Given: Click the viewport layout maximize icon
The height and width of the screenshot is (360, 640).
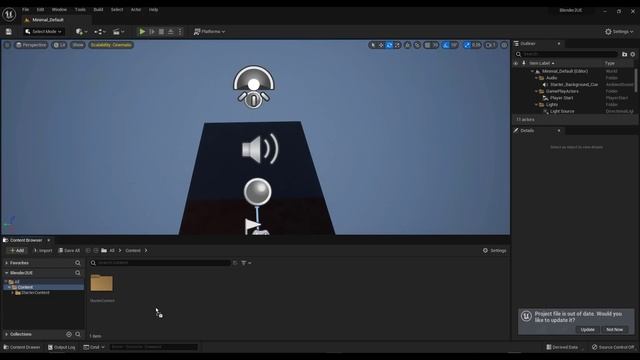Looking at the screenshot, I should 504,45.
